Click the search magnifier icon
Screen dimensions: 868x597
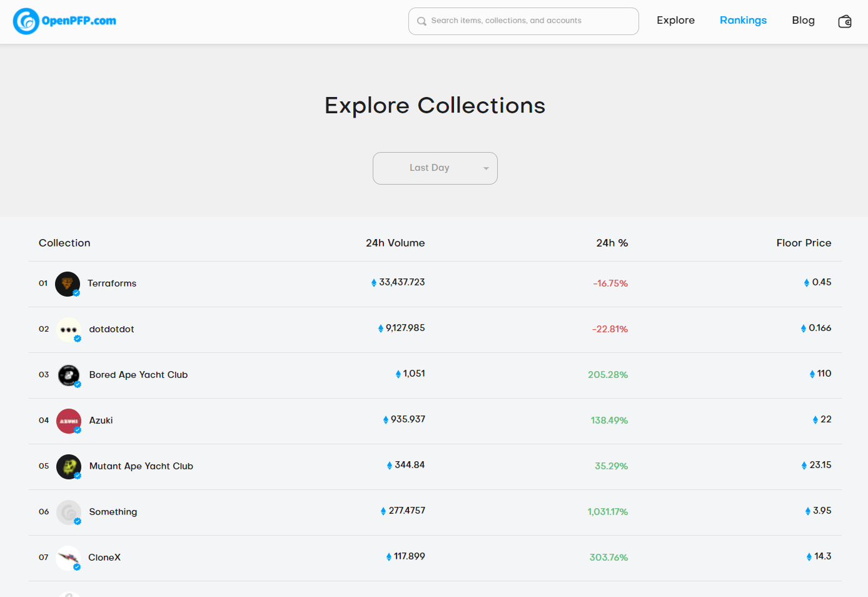point(422,21)
